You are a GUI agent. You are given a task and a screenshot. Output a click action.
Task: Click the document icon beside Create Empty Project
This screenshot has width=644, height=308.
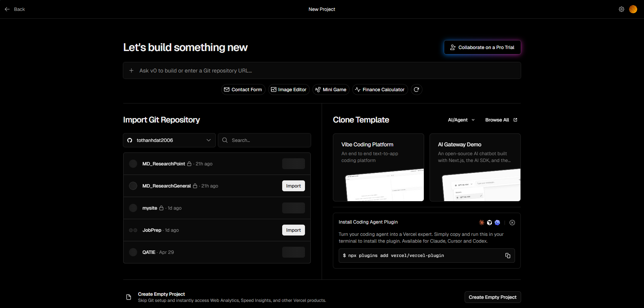click(129, 297)
